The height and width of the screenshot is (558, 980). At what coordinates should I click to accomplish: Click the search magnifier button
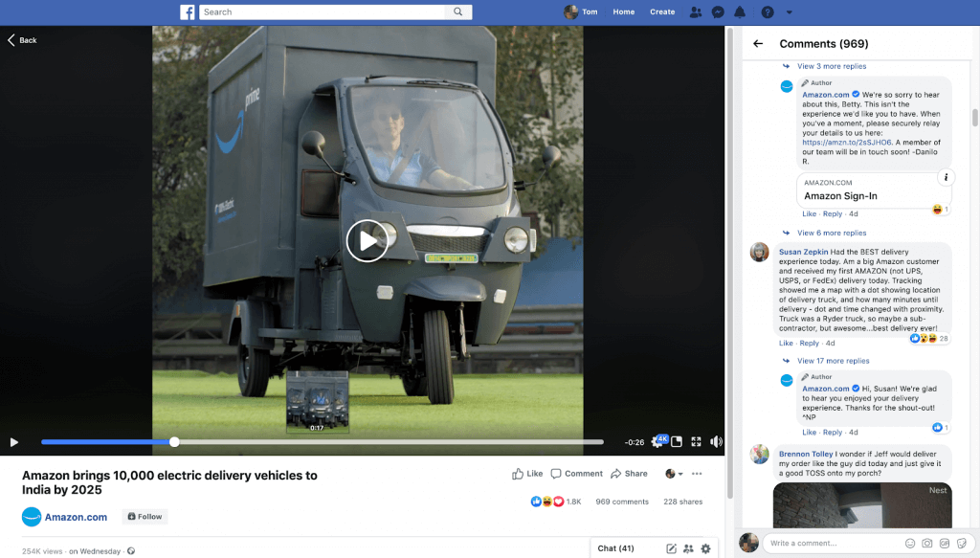click(x=458, y=11)
